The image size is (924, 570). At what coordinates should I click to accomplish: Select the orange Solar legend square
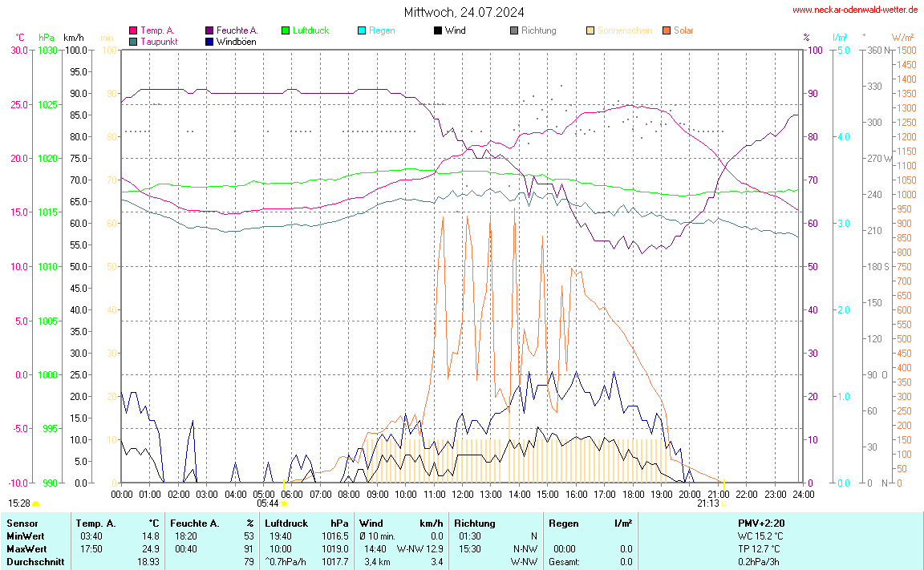(x=667, y=30)
